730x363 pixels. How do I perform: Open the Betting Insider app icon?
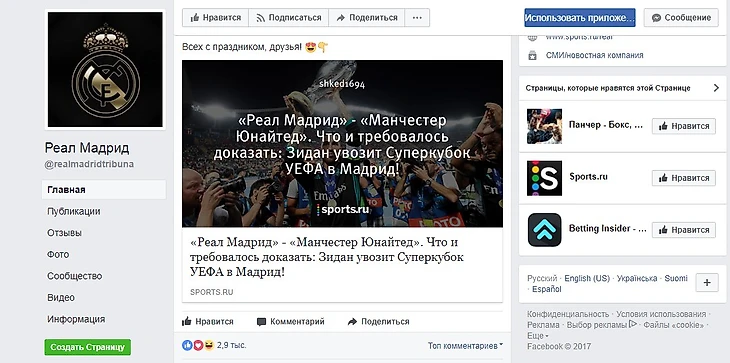(x=544, y=230)
